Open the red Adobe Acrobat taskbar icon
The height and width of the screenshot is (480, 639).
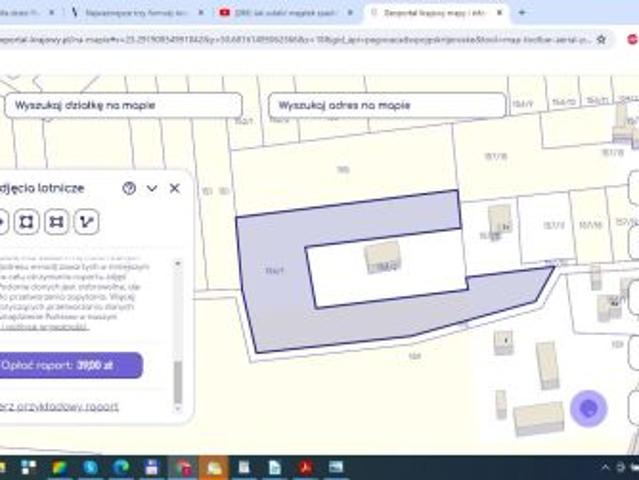[x=306, y=467]
